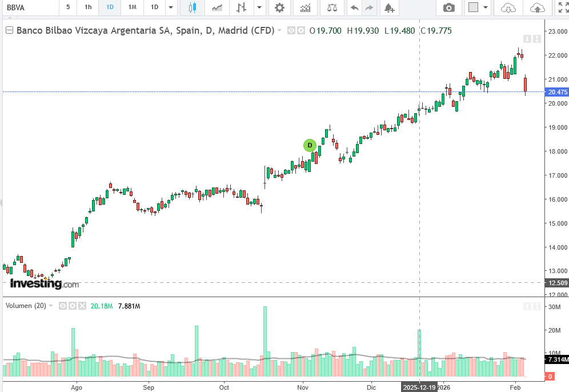569x392 pixels.
Task: Collapse the BBVA legend box
Action: tap(9, 31)
